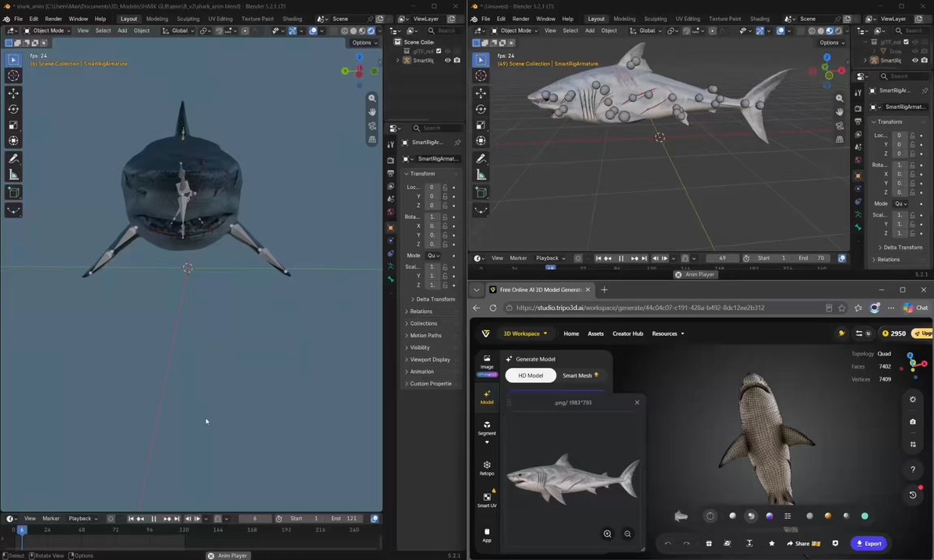This screenshot has height=560, width=934.
Task: Select the Add Cube tool in left Blender window
Action: pyautogui.click(x=13, y=192)
